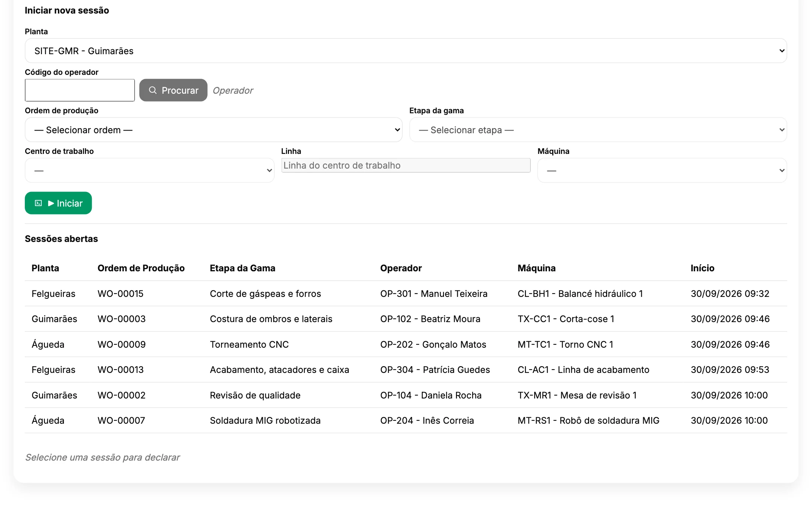The width and height of the screenshot is (812, 508).
Task: Click machine TX-MR1 - Mesa de revisão 1
Action: [577, 395]
